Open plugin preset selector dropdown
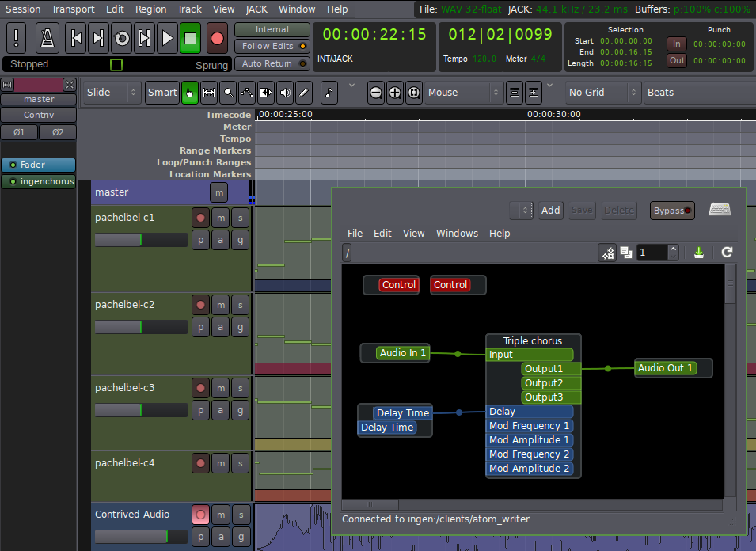Viewport: 756px width, 551px height. pyautogui.click(x=522, y=210)
